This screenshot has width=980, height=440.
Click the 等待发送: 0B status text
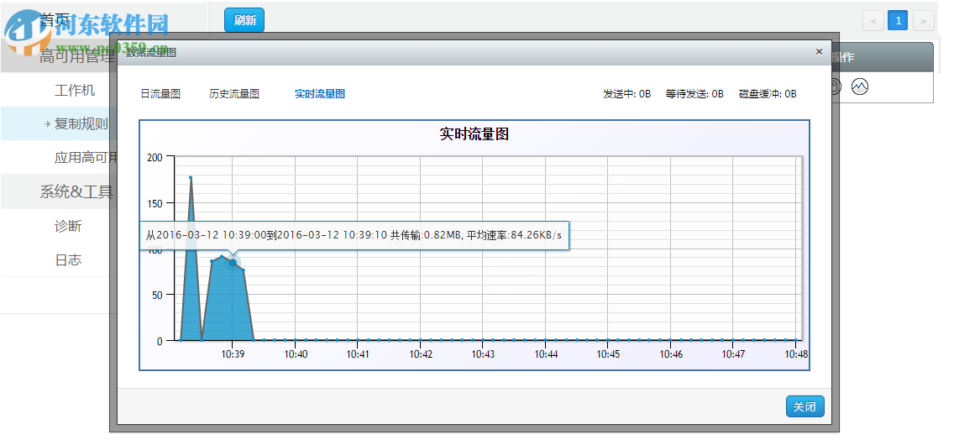[x=694, y=94]
